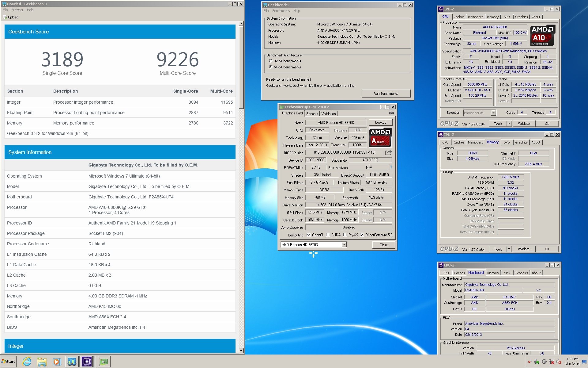
Task: Click the Geekbench 3 launcher window title icon
Action: tap(265, 5)
